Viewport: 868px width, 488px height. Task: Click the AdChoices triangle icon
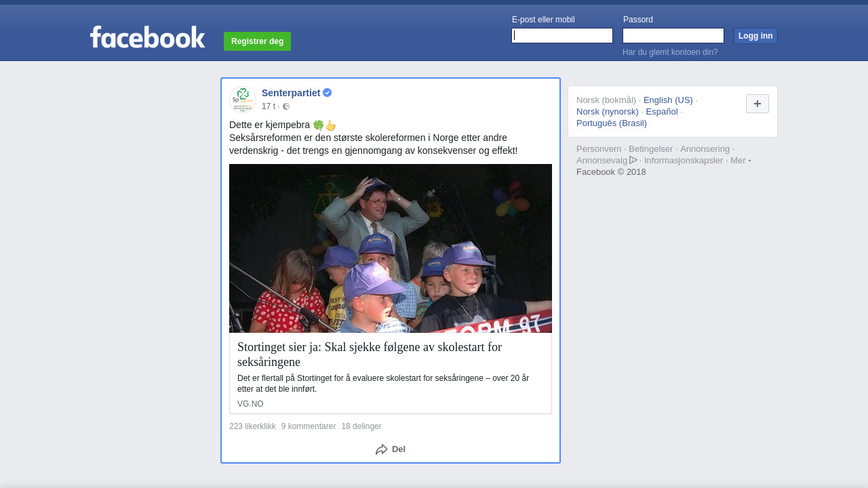point(633,160)
